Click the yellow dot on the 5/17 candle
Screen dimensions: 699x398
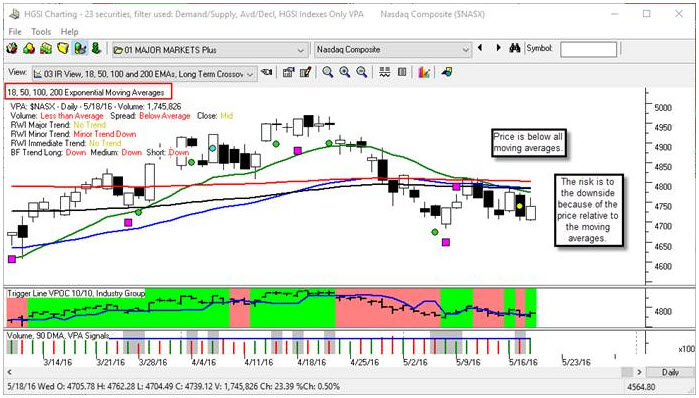click(x=520, y=206)
